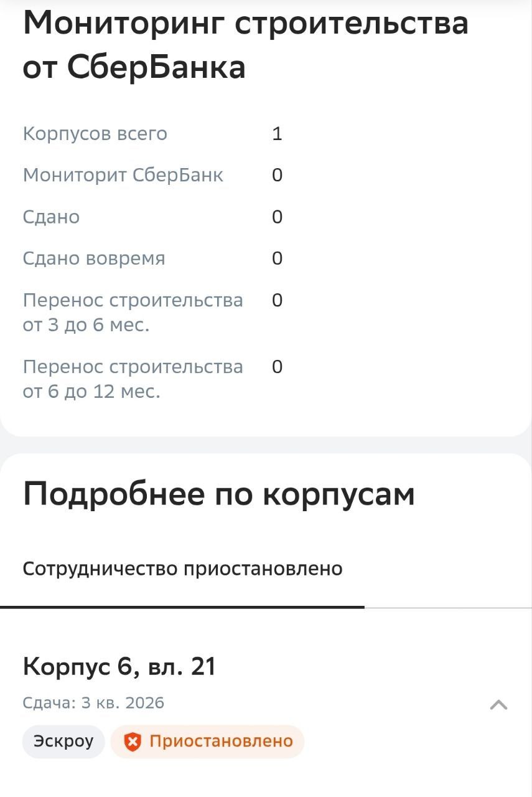Screen dimensions: 532x797
Task: Click the Мониторинг строительства от СберБанка heading
Action: point(245,45)
